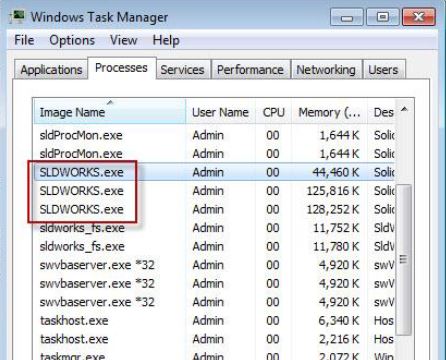Select the Processes tab

coord(121,68)
